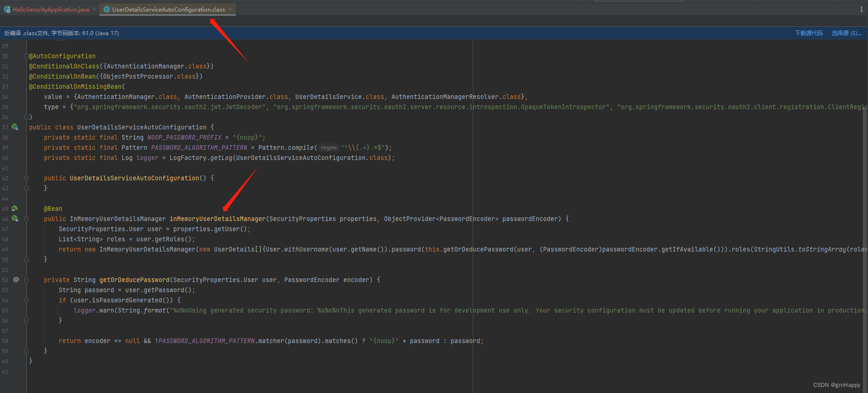Image resolution: width=868 pixels, height=393 pixels.
Task: Toggle the if-block fold end marker on line 56
Action: click(26, 320)
